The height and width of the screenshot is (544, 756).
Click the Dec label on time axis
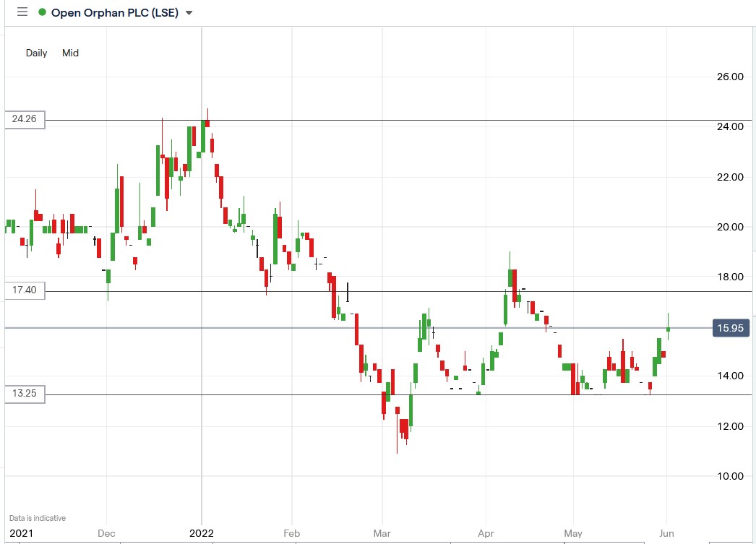tap(106, 534)
